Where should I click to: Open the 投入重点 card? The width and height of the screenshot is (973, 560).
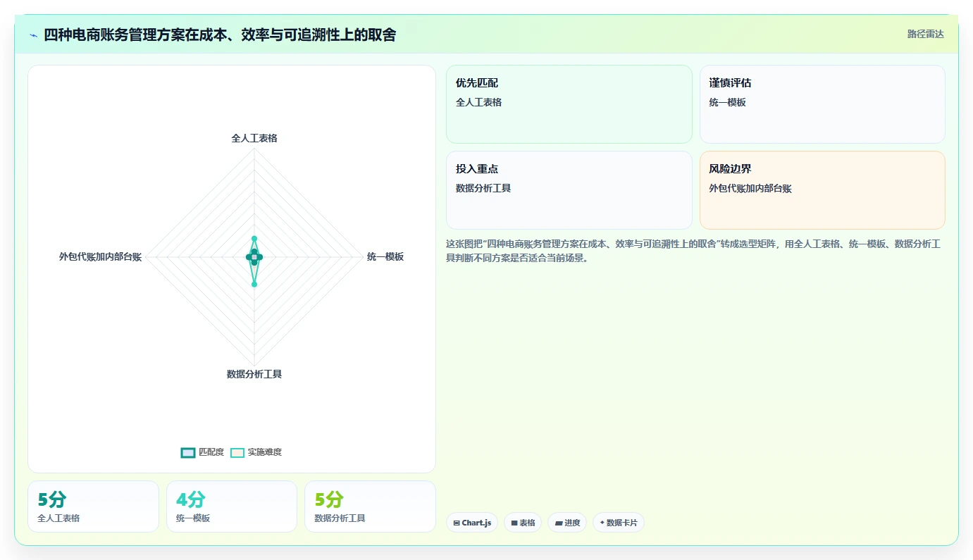tap(569, 190)
